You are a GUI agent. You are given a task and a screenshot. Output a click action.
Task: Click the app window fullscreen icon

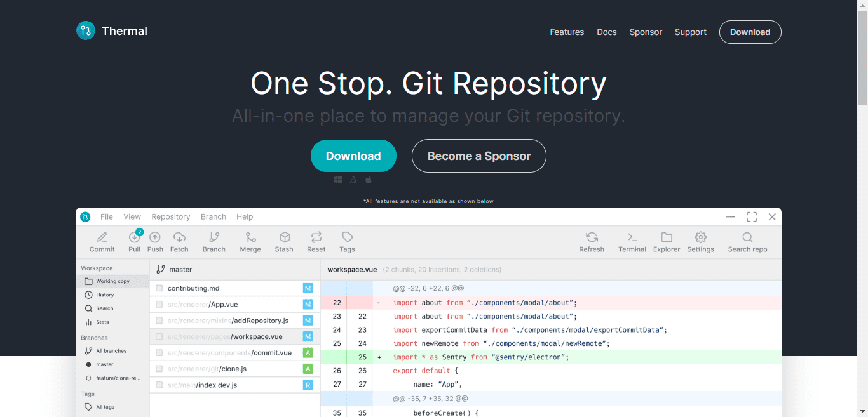[752, 216]
